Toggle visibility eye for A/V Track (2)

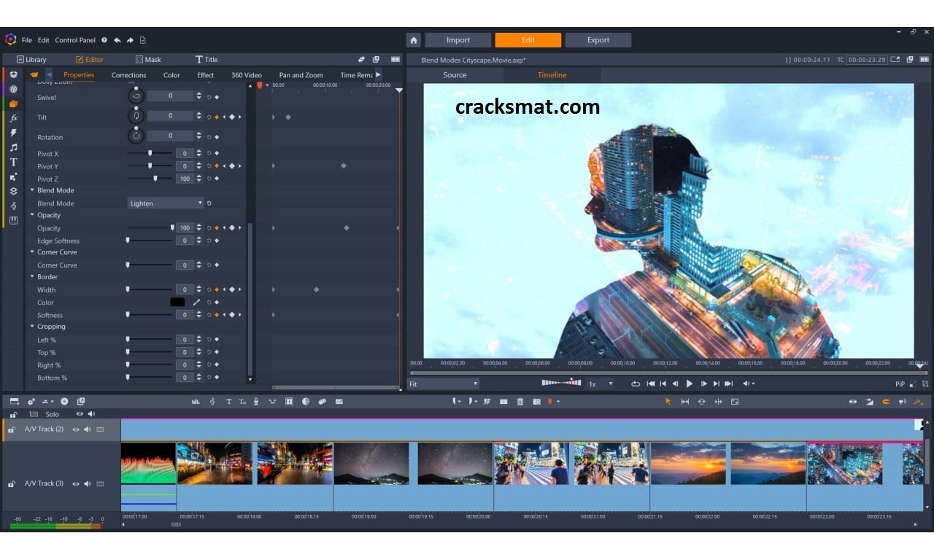tap(75, 429)
